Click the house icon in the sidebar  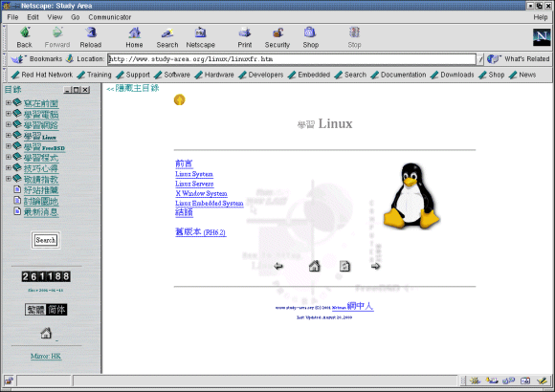coord(46,333)
